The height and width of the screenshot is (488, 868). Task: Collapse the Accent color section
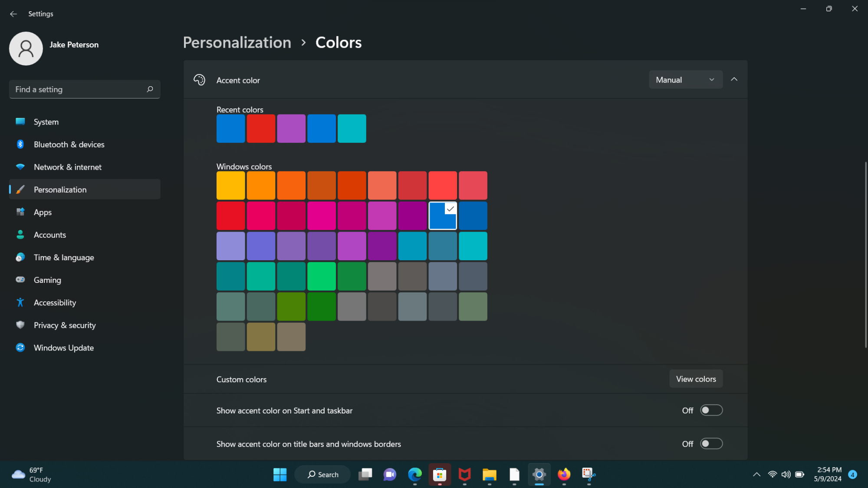tap(734, 79)
